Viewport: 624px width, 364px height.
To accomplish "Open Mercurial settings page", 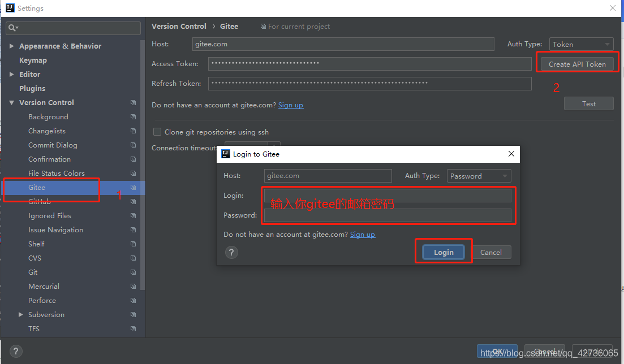I will point(44,287).
